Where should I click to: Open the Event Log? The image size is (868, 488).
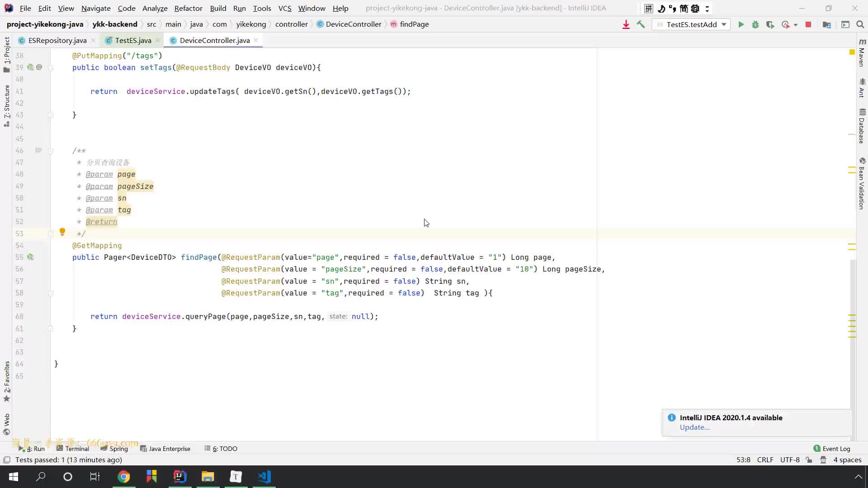point(832,449)
